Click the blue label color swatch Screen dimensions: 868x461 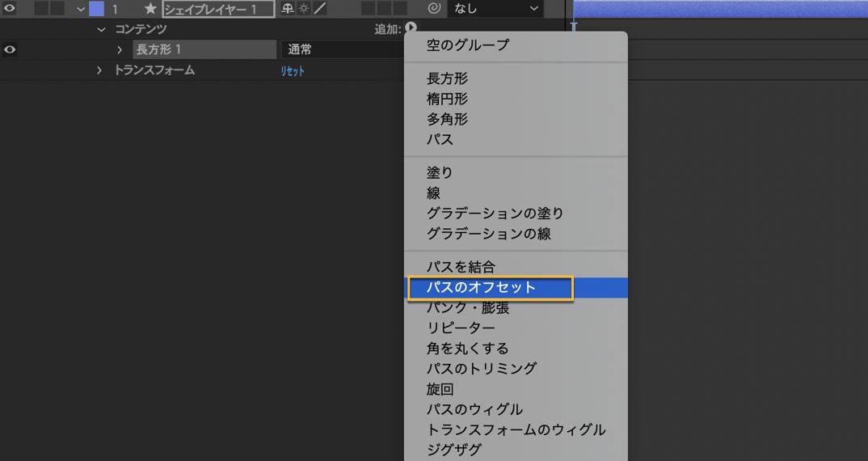(x=96, y=8)
